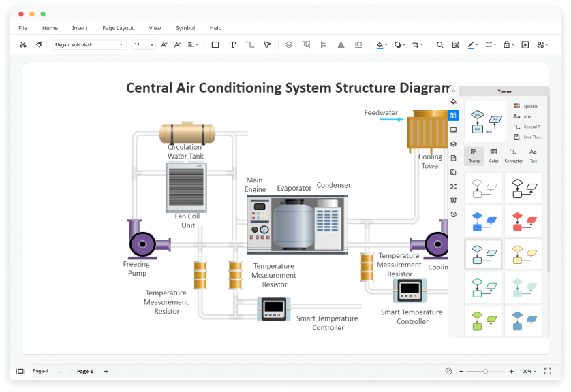Click the Group objects icon

(x=306, y=45)
